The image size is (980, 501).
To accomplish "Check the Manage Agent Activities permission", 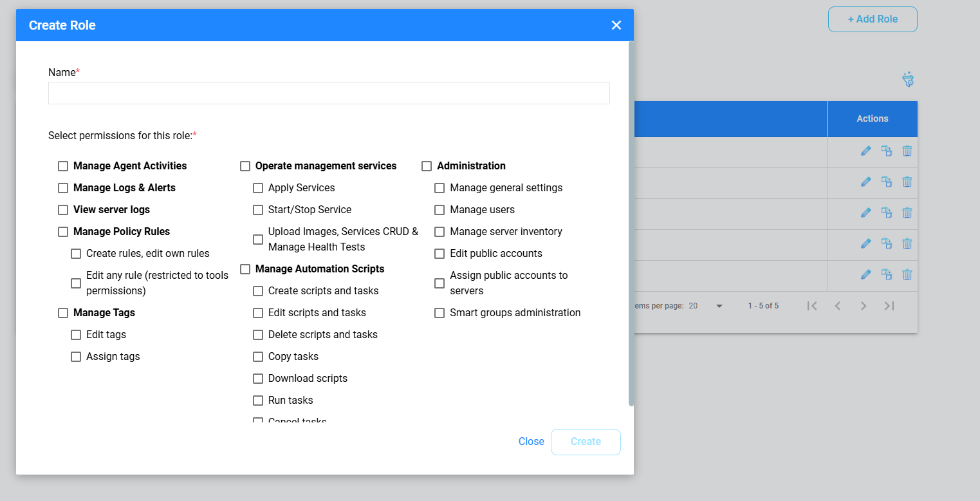I will pyautogui.click(x=63, y=166).
